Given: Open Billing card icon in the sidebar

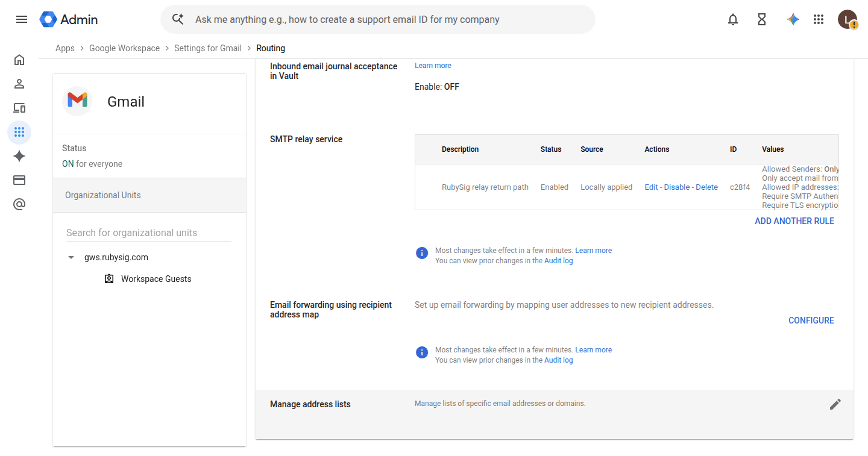Looking at the screenshot, I should pyautogui.click(x=19, y=180).
